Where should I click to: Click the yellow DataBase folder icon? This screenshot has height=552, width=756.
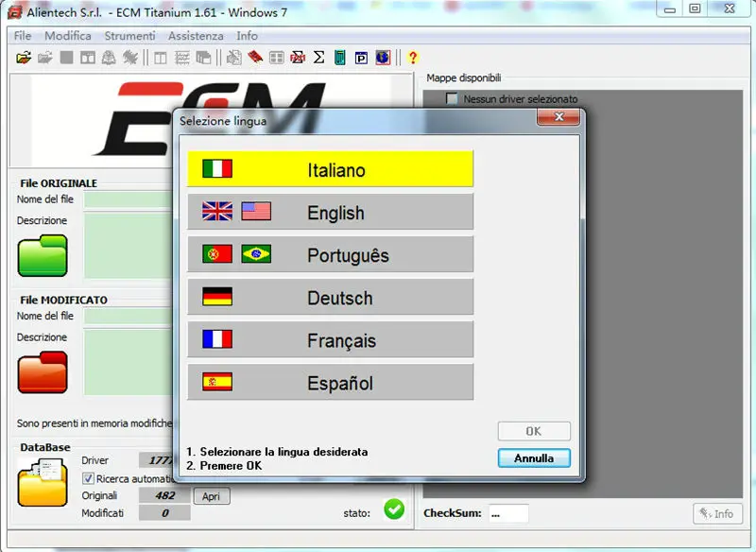43,482
